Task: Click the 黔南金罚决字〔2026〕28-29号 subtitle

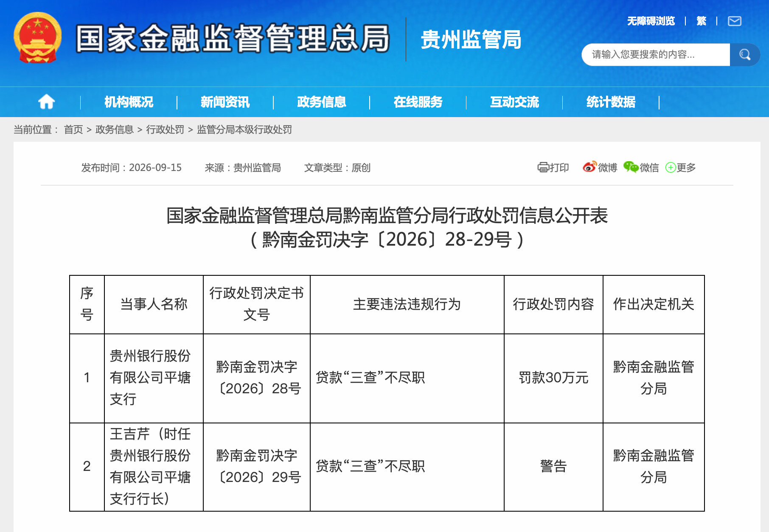Action: (387, 240)
